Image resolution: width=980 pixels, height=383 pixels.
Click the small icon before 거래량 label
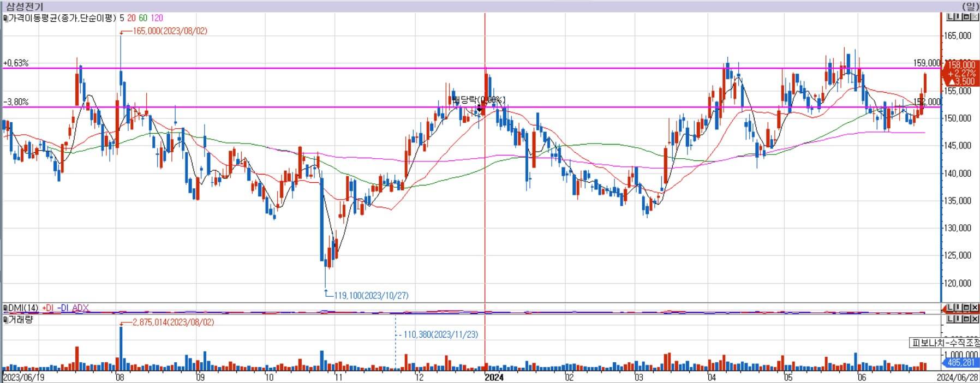point(5,320)
